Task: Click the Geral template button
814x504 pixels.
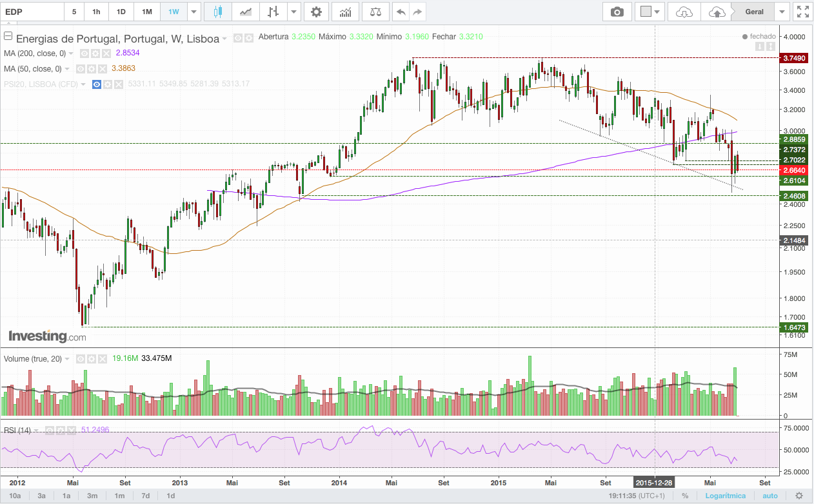Action: point(754,12)
